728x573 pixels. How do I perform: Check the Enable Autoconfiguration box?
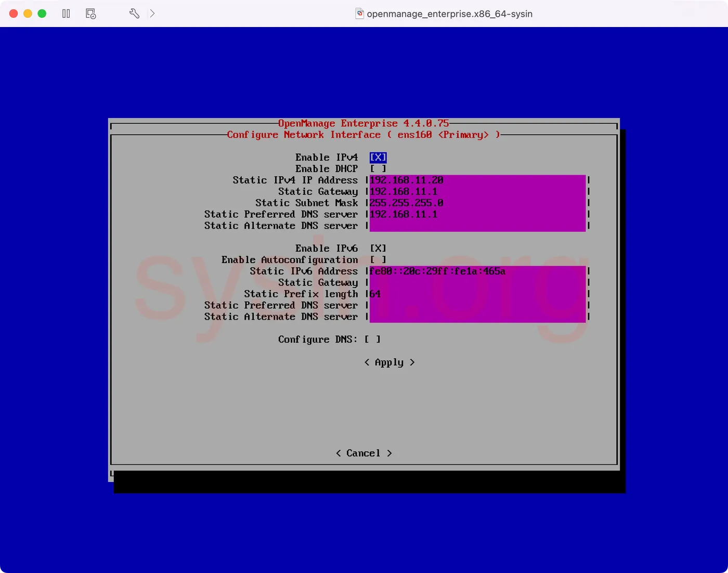[x=378, y=260]
